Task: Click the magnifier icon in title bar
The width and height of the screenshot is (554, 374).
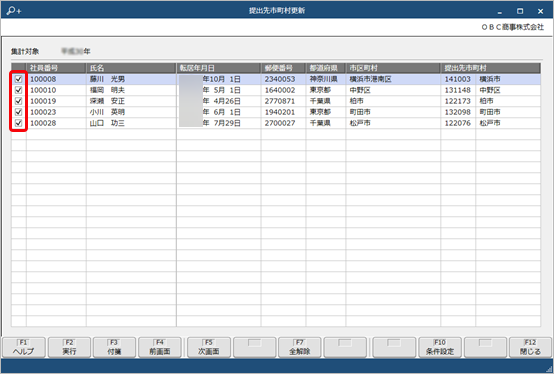Action: click(14, 11)
